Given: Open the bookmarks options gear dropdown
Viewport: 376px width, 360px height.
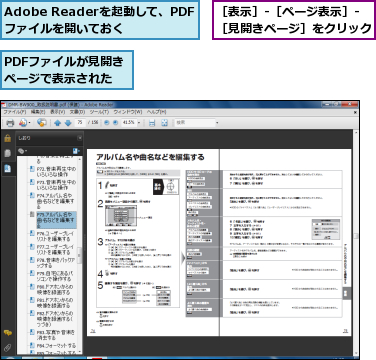Looking at the screenshot, I should click(22, 151).
